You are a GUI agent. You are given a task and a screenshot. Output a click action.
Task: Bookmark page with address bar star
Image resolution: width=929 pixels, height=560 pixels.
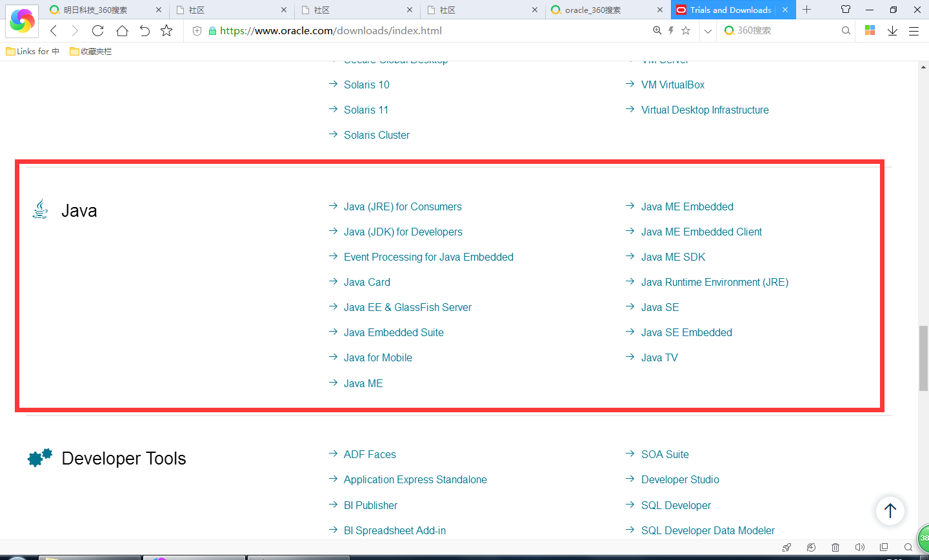pos(686,30)
